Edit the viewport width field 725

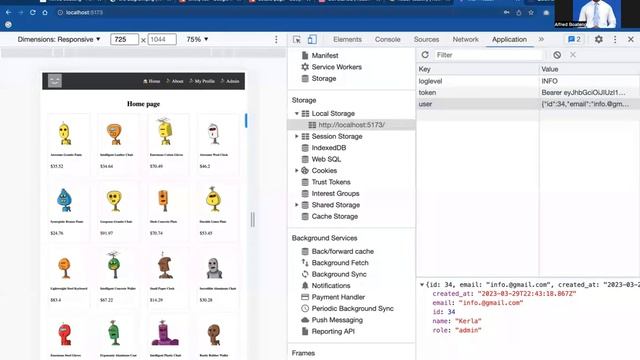(124, 40)
